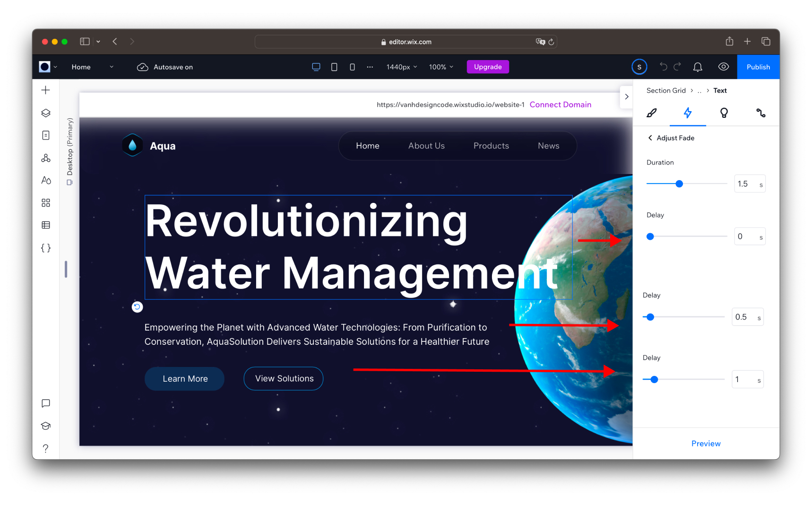Click the Learn More button
The height and width of the screenshot is (506, 812).
tap(185, 379)
